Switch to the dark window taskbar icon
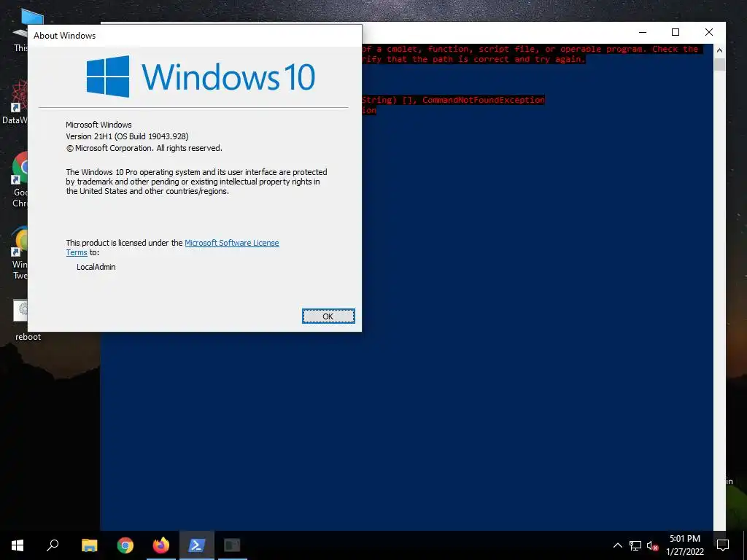This screenshot has height=560, width=747. [x=233, y=545]
